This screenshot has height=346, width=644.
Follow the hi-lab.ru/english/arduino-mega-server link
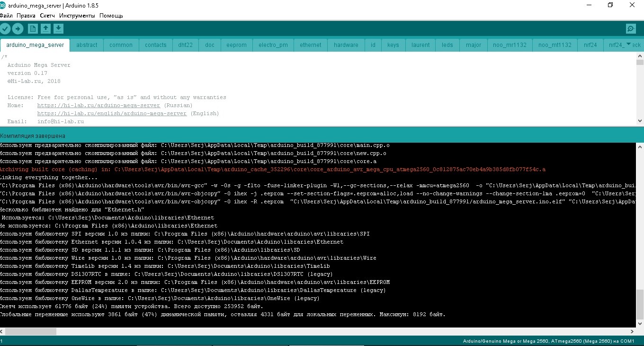tap(112, 113)
